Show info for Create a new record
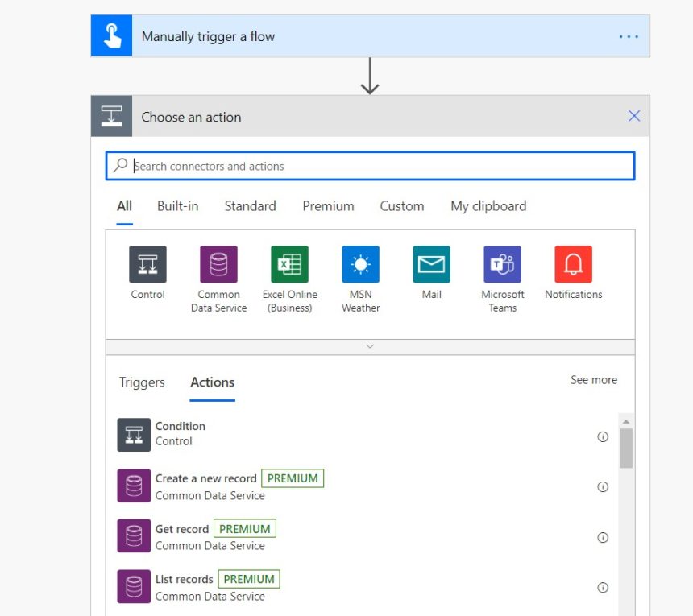Image resolution: width=693 pixels, height=616 pixels. [603, 486]
